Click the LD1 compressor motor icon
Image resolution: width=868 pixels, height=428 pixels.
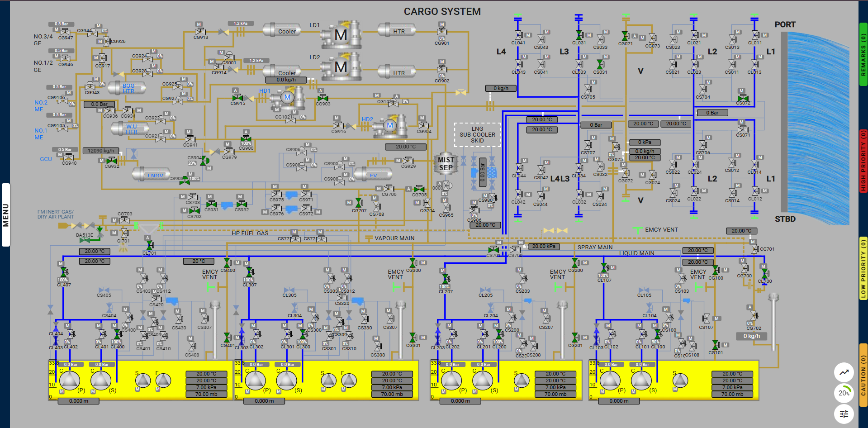341,34
